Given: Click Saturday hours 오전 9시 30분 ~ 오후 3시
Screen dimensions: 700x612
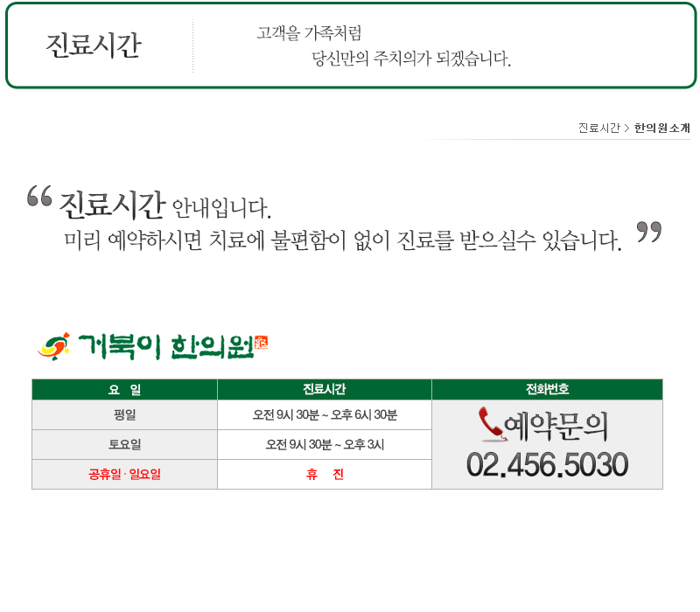Looking at the screenshot, I should coord(325,444).
